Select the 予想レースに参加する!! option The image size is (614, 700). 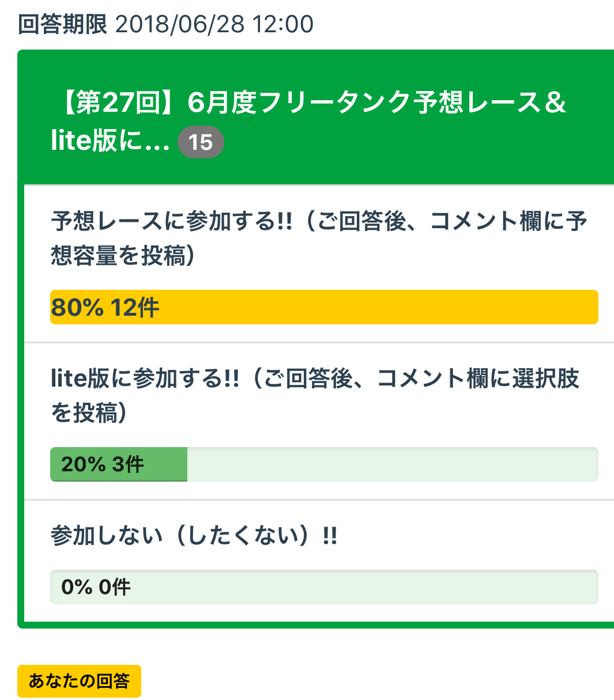318,222
